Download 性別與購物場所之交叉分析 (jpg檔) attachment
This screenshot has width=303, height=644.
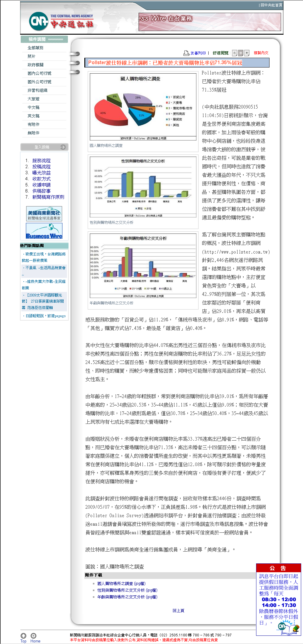127,590
